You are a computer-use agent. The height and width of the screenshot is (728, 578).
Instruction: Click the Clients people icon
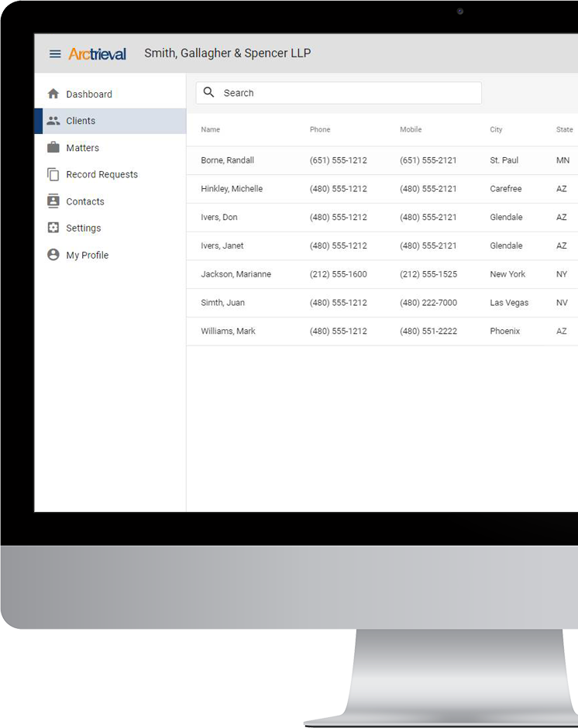pyautogui.click(x=53, y=121)
